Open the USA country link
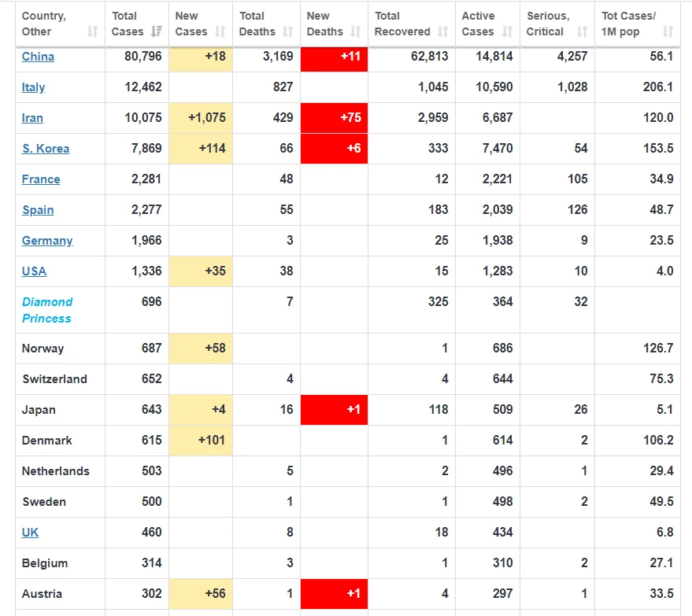 click(x=34, y=271)
